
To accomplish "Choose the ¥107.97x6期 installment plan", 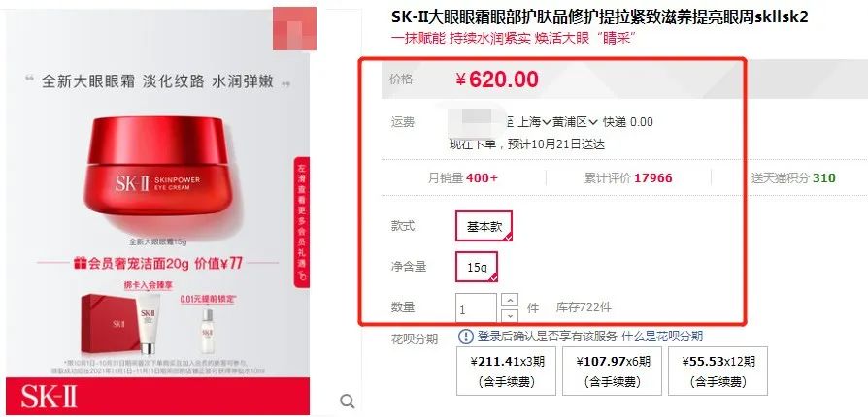I will click(612, 370).
